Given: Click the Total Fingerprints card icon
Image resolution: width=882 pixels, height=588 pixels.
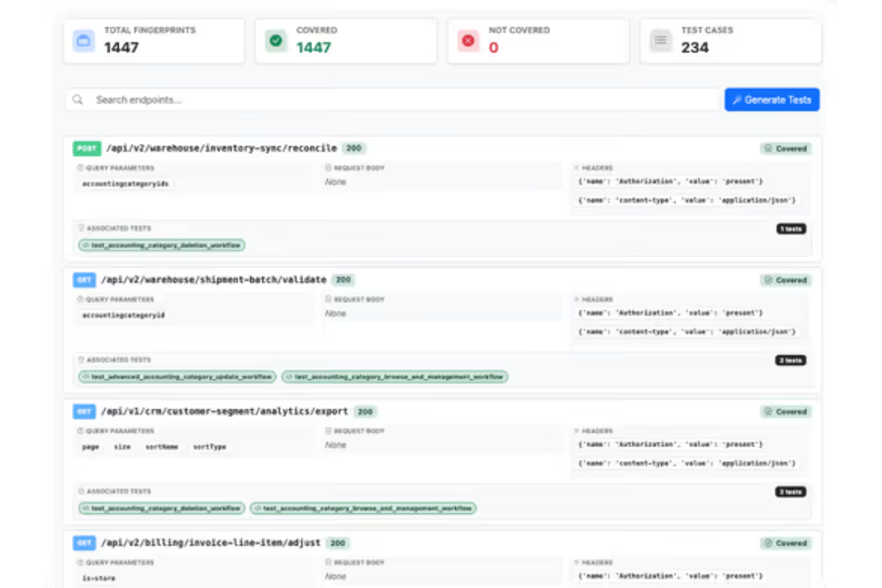Looking at the screenshot, I should click(x=83, y=41).
